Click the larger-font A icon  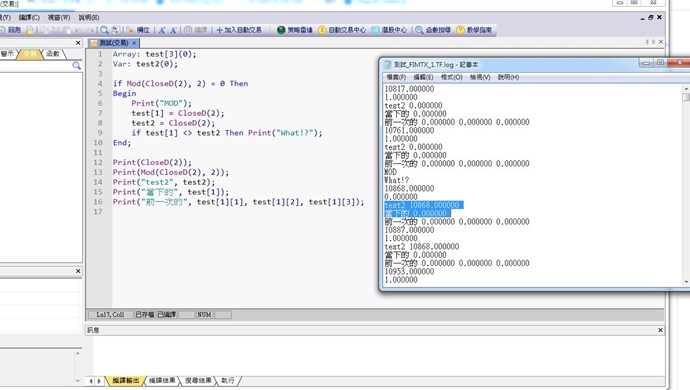point(161,30)
